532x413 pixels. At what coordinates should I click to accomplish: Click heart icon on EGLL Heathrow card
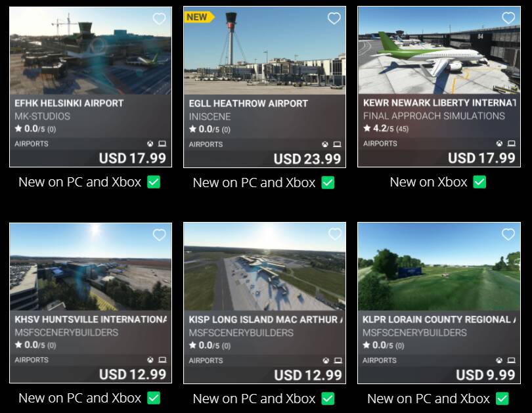pyautogui.click(x=334, y=18)
